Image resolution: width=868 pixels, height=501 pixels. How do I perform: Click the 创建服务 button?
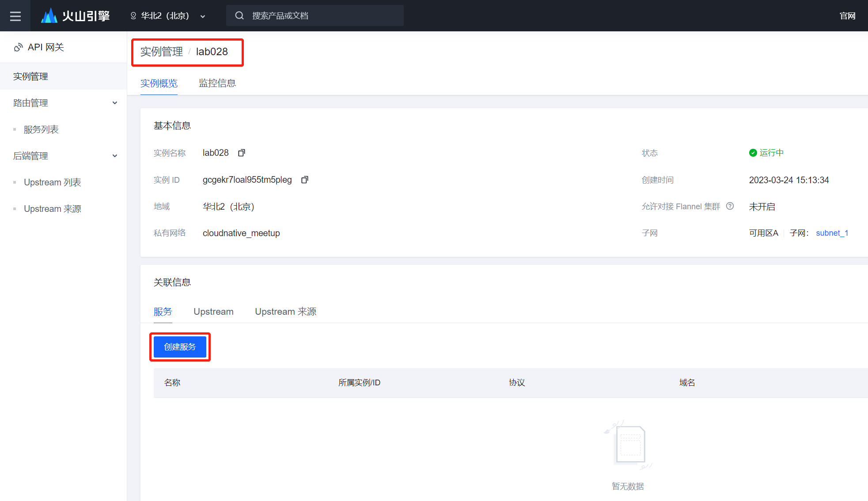(x=180, y=347)
